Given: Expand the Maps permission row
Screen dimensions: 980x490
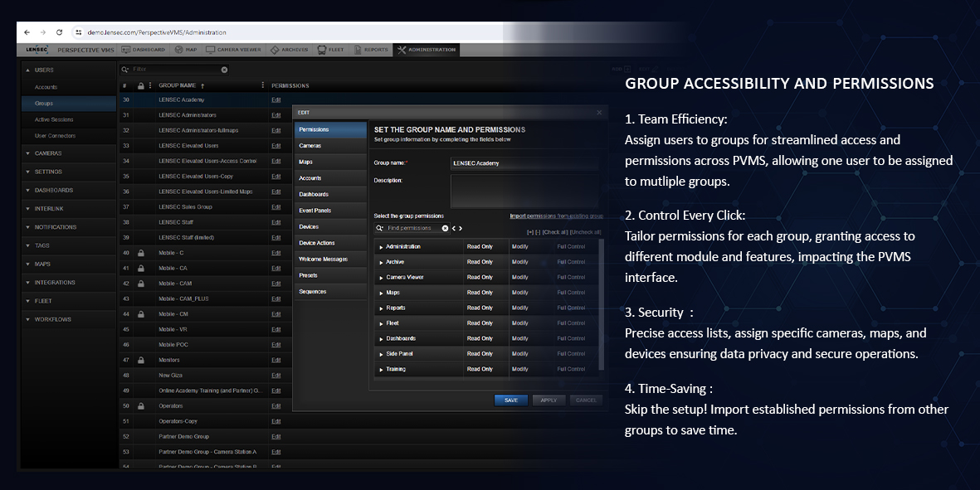Looking at the screenshot, I should tap(381, 293).
